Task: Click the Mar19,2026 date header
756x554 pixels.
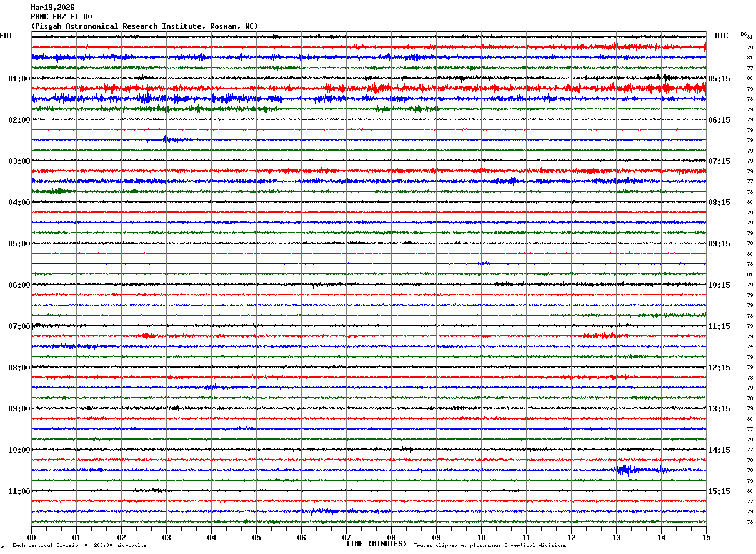Action: [x=52, y=8]
